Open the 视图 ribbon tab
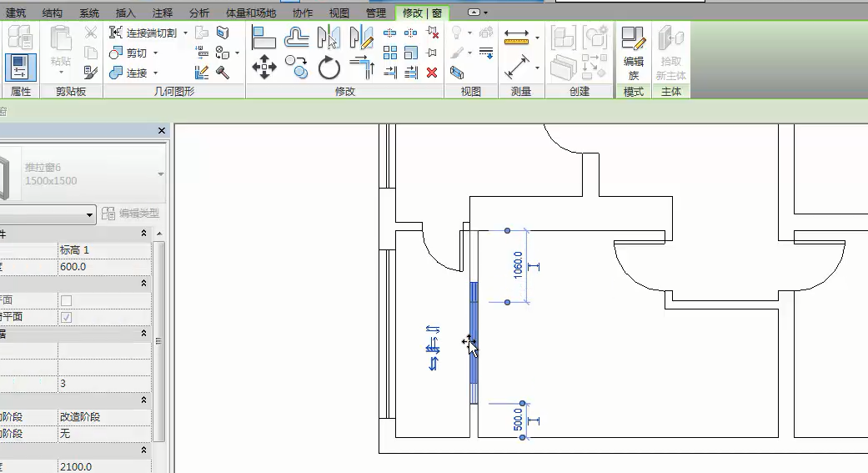Viewport: 868px width, 473px height. pos(339,13)
